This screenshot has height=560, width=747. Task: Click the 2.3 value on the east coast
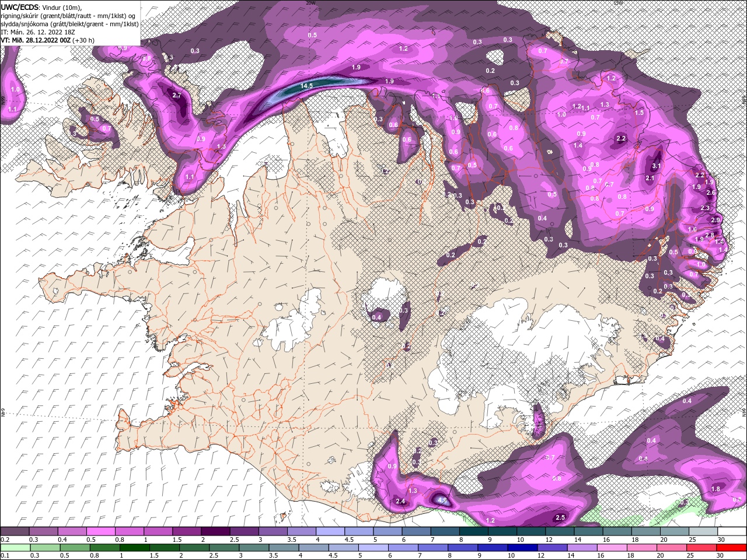[x=705, y=208]
